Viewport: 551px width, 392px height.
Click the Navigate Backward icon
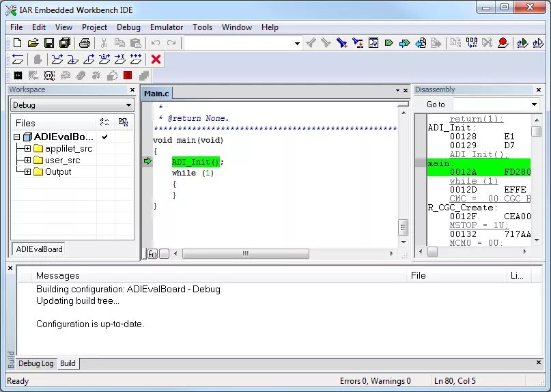421,43
